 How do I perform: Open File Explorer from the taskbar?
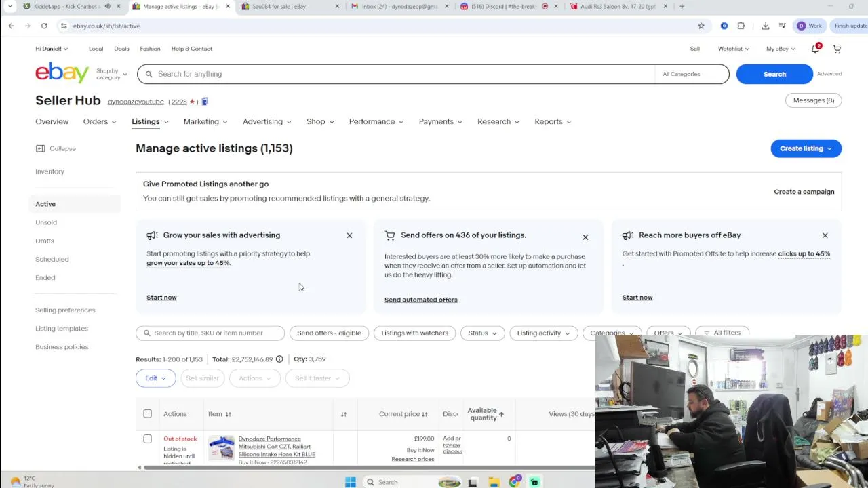[494, 482]
